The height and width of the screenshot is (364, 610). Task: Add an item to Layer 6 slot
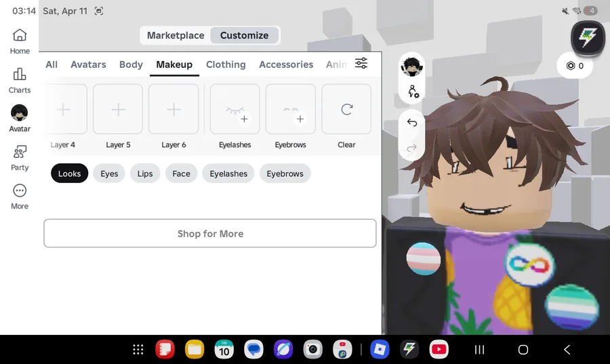click(x=174, y=109)
